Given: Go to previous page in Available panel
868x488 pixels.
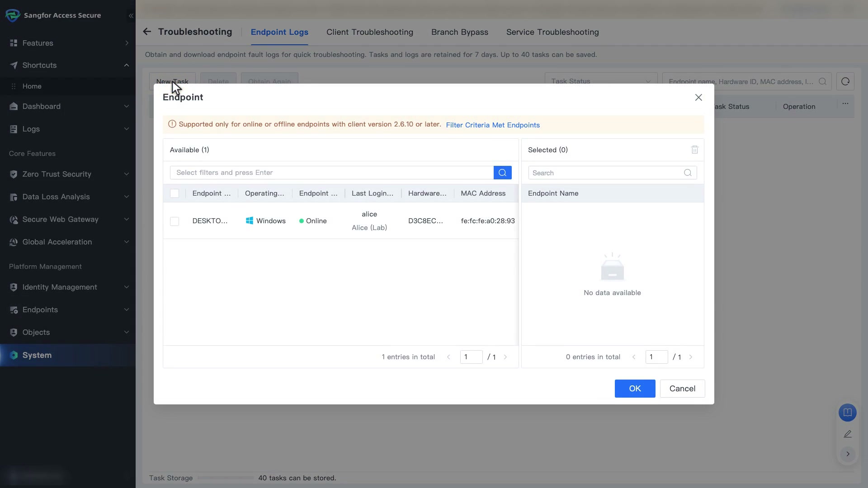Looking at the screenshot, I should [x=448, y=357].
